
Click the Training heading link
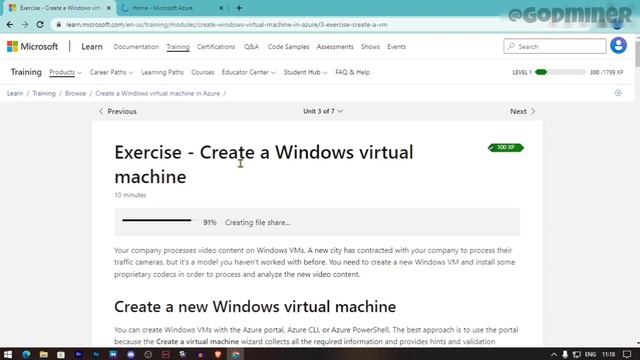click(x=26, y=72)
